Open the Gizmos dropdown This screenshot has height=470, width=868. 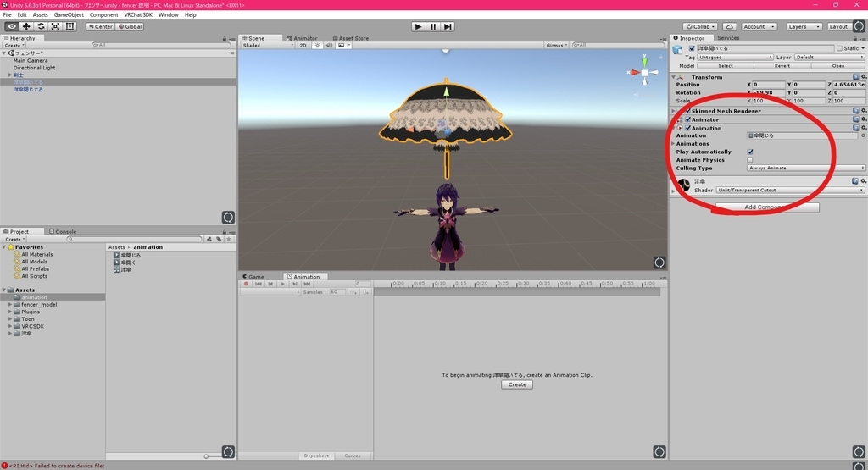(556, 46)
